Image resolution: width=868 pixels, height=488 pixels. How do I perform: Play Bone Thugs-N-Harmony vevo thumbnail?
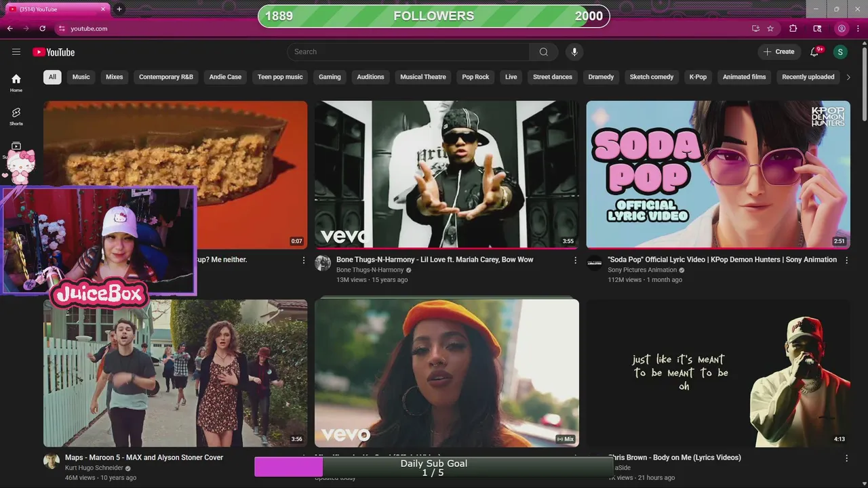pyautogui.click(x=447, y=175)
